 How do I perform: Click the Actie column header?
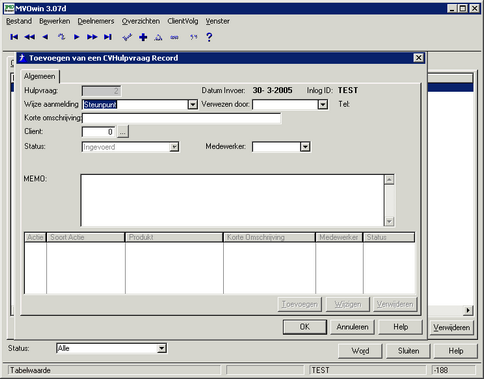[x=35, y=237]
